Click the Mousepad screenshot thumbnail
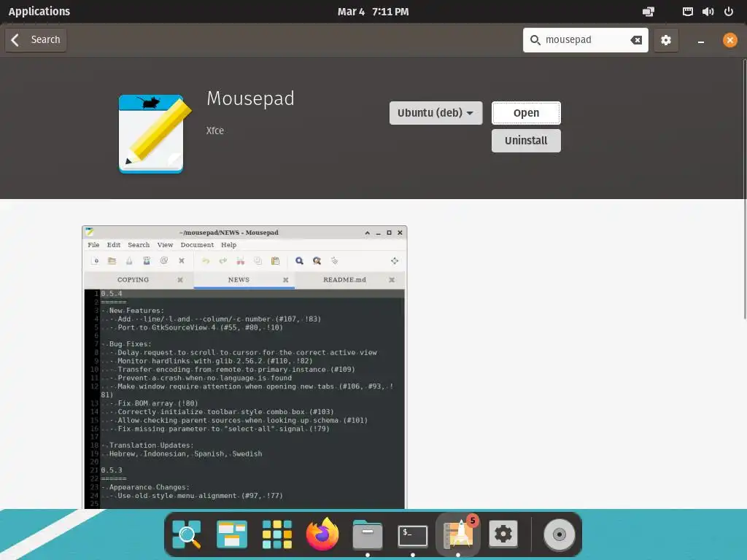The height and width of the screenshot is (560, 747). [x=244, y=367]
